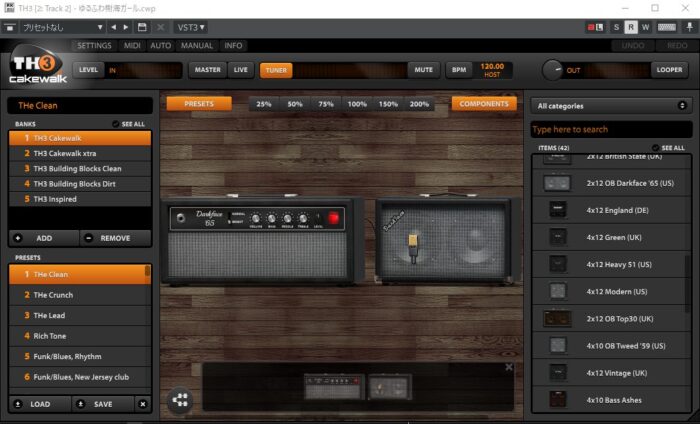Open the SETTINGS tab
This screenshot has height=424, width=700.
pyautogui.click(x=94, y=46)
